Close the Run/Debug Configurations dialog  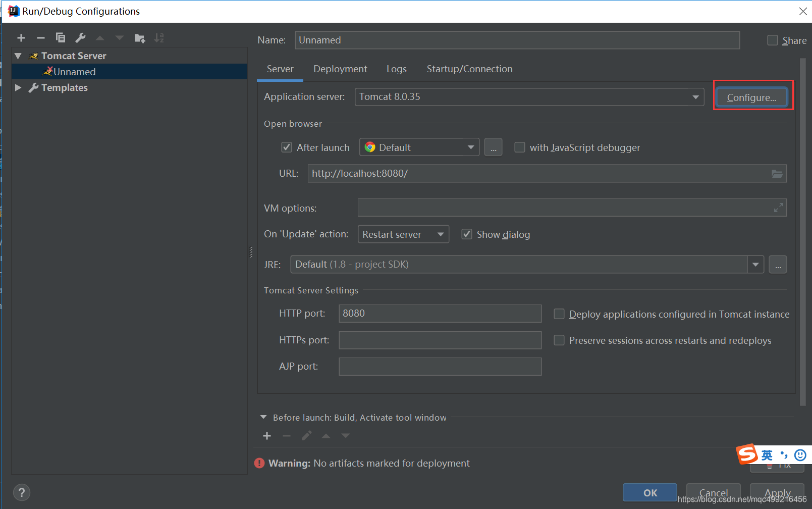coord(803,11)
